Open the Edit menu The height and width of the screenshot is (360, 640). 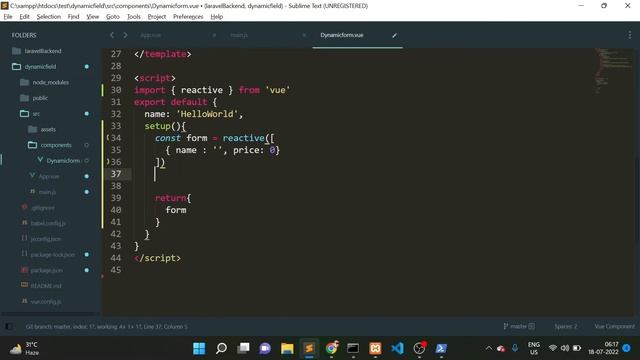[24, 17]
